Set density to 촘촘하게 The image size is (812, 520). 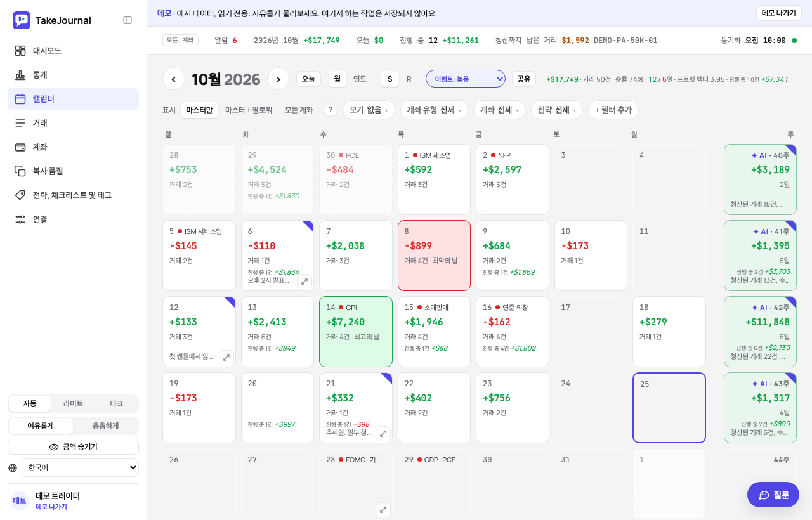click(x=105, y=426)
